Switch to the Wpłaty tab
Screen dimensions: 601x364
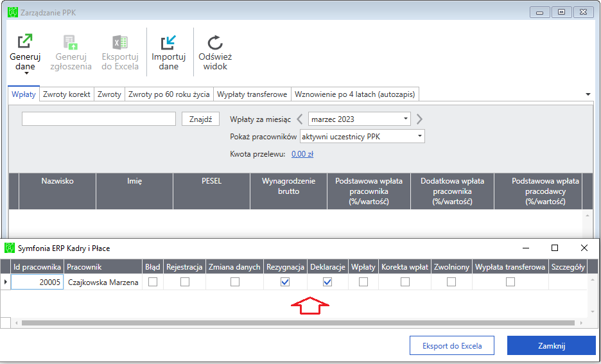point(24,94)
